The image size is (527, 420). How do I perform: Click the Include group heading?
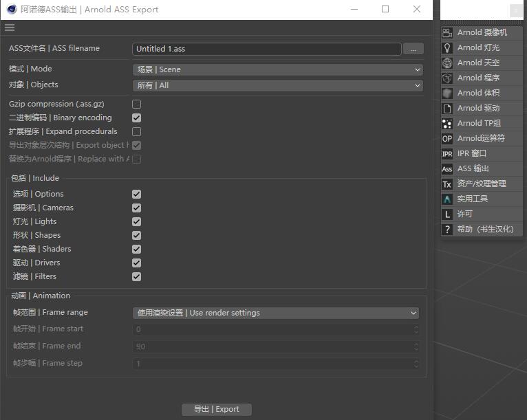tap(35, 178)
